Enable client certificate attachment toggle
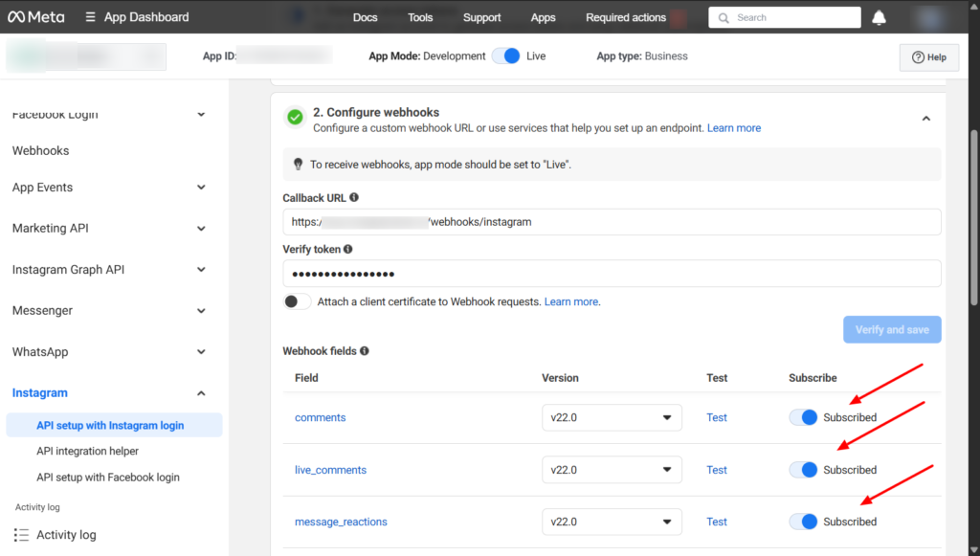The height and width of the screenshot is (556, 980). [298, 301]
